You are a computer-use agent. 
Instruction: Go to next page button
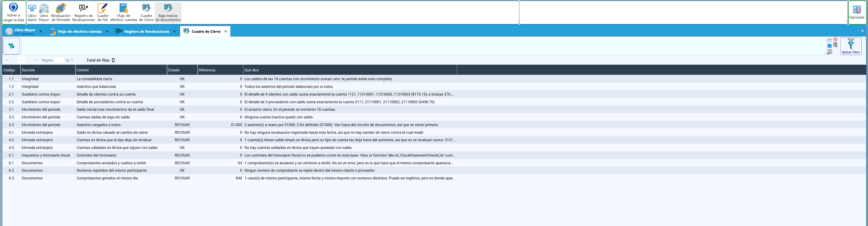point(29,60)
